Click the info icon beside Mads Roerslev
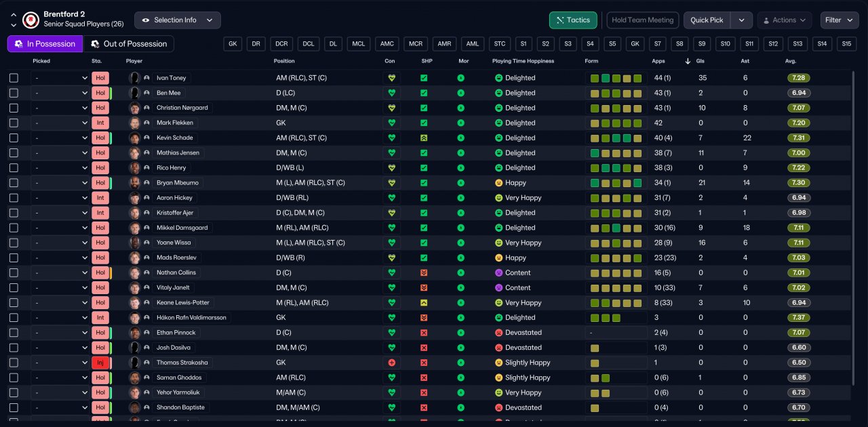 click(x=146, y=258)
